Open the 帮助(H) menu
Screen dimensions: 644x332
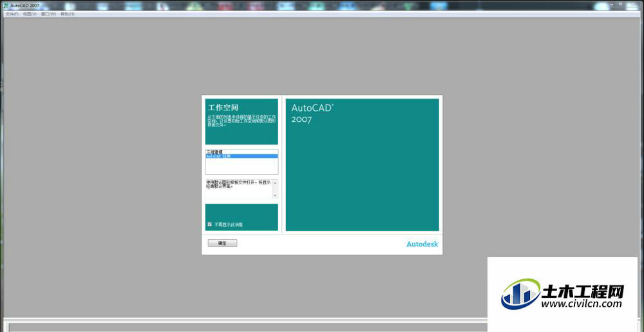[68, 14]
